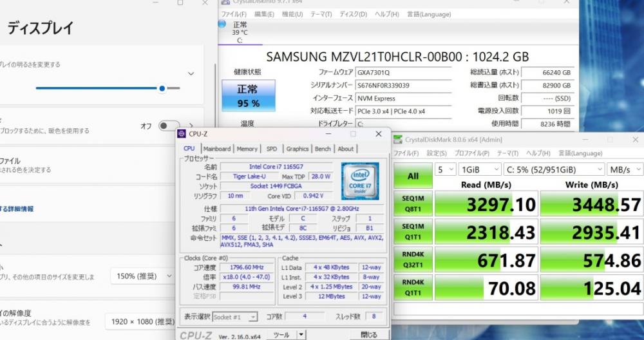Screen dimensions: 644x340
Task: Run the SEQ1M Q8T1 test button
Action: pos(413,203)
